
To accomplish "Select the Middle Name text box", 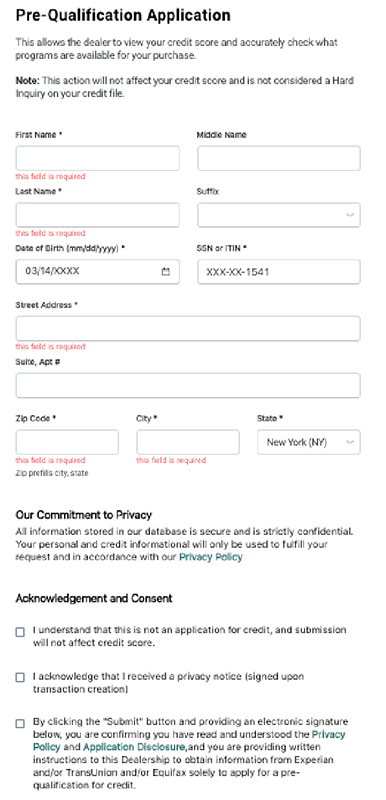I will pyautogui.click(x=279, y=158).
